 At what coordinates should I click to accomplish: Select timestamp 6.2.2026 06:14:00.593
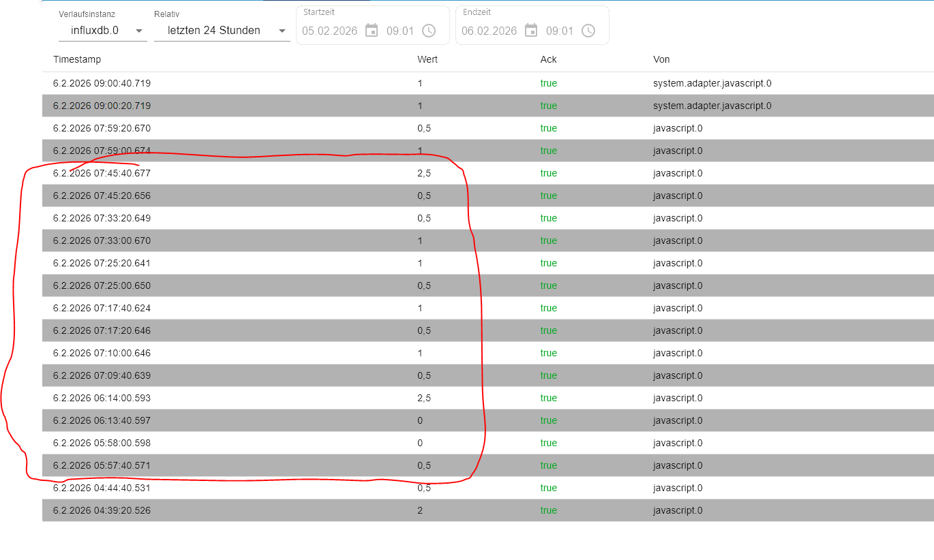(x=102, y=398)
